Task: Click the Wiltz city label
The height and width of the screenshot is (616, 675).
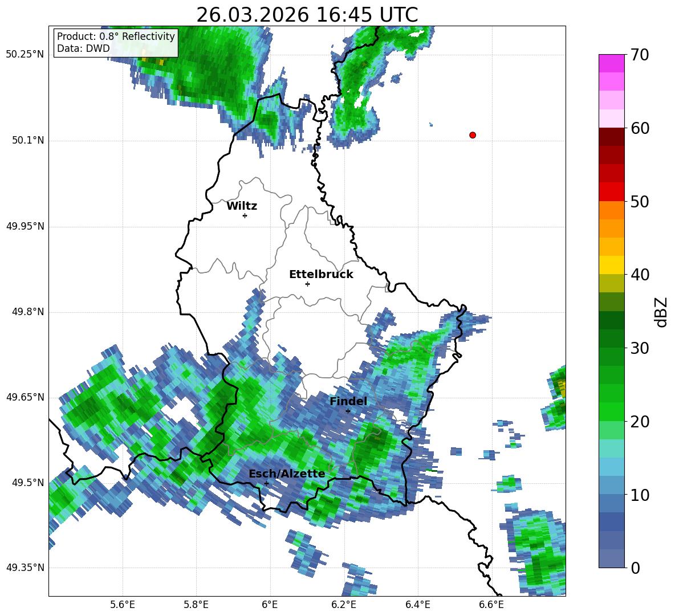Action: click(x=242, y=206)
